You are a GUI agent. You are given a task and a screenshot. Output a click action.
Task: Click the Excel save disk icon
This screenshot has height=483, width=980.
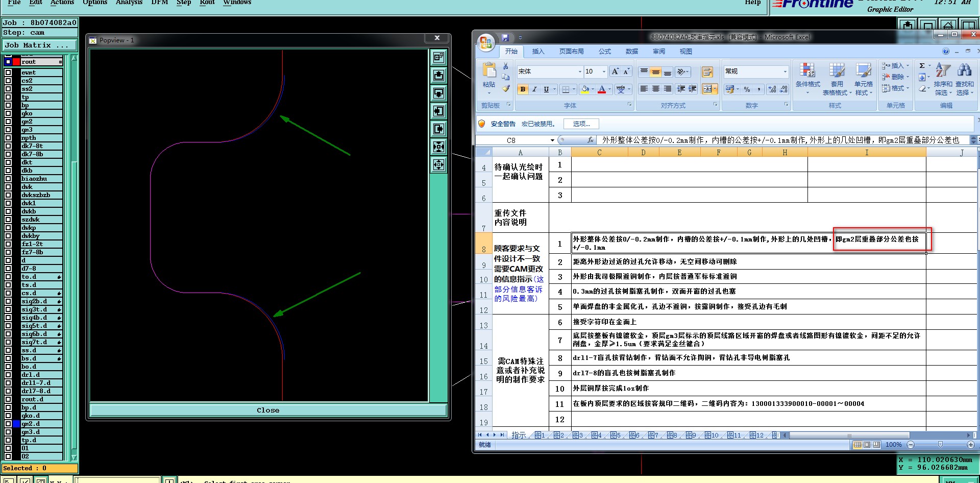coord(505,37)
